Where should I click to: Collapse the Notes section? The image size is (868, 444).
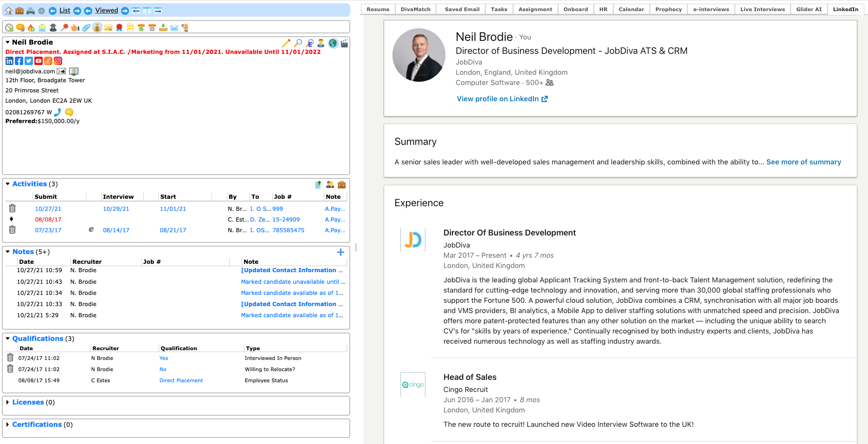(x=8, y=252)
